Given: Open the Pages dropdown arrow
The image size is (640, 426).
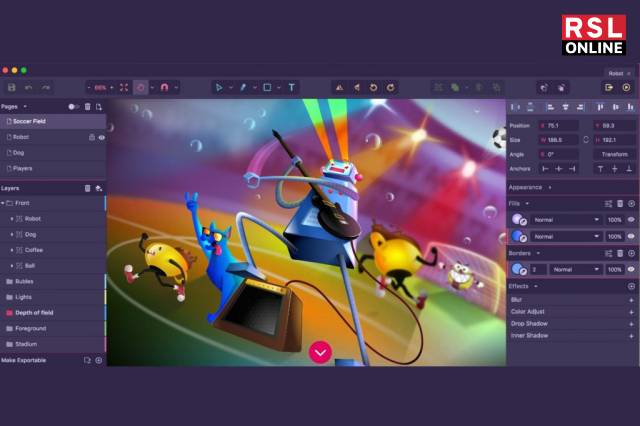Looking at the screenshot, I should tap(25, 106).
